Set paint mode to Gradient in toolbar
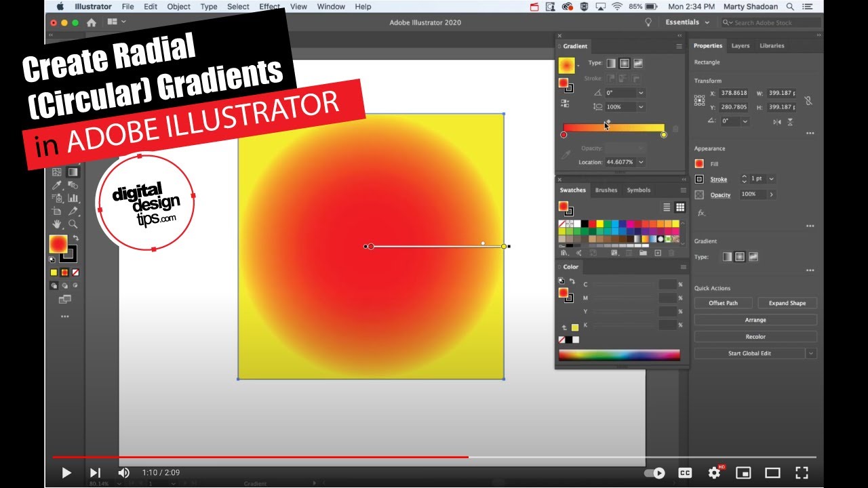Image resolution: width=868 pixels, height=488 pixels. [x=64, y=272]
